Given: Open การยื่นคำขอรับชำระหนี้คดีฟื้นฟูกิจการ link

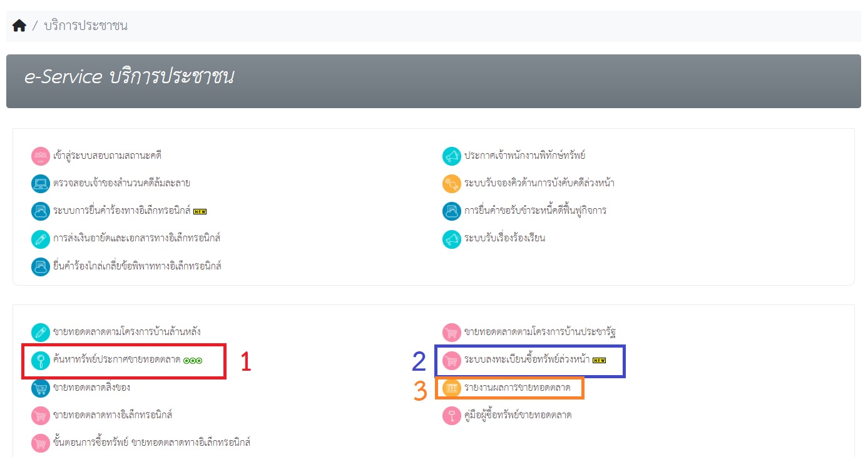Looking at the screenshot, I should coord(534,211).
